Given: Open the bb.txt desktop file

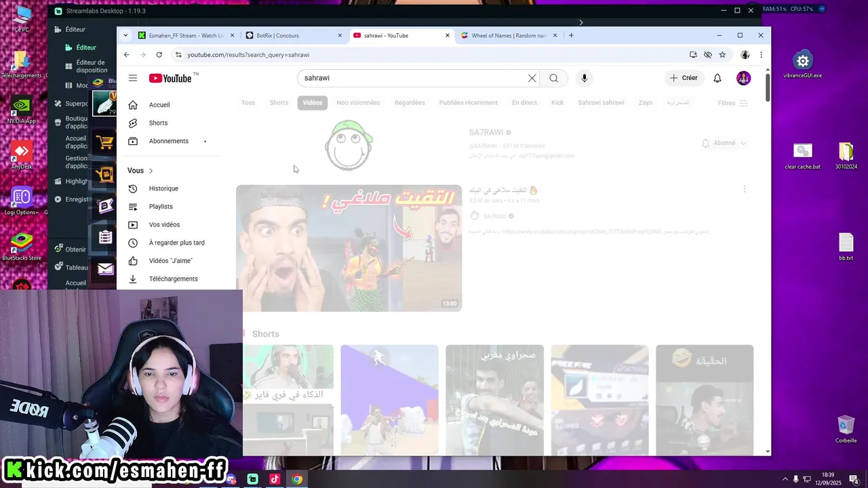Looking at the screenshot, I should pos(846,247).
